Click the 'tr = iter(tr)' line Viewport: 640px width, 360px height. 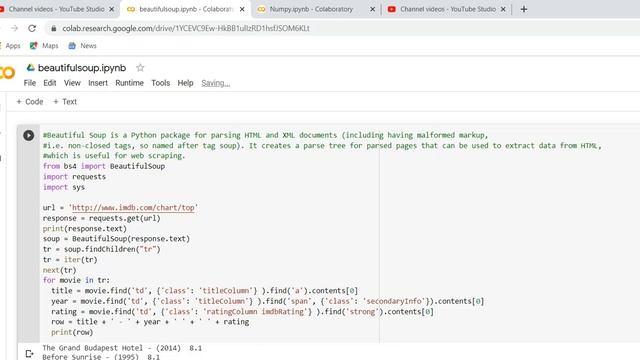70,260
